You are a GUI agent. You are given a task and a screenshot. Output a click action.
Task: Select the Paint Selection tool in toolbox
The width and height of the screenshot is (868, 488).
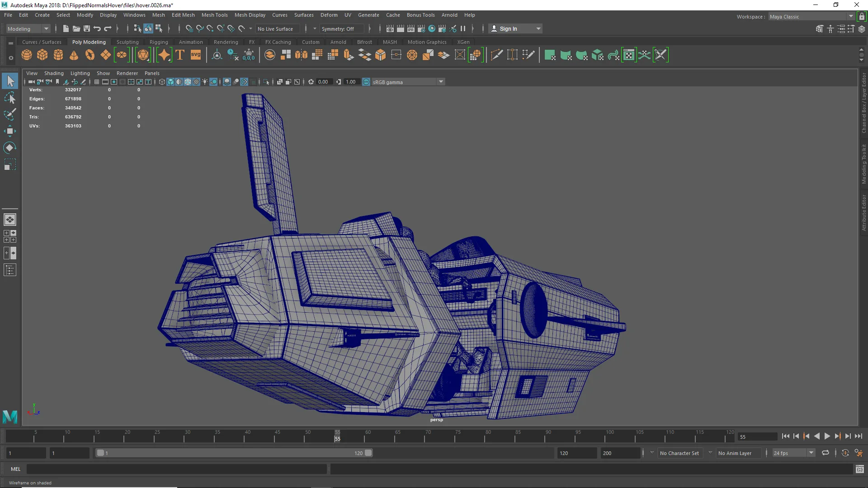coord(10,114)
